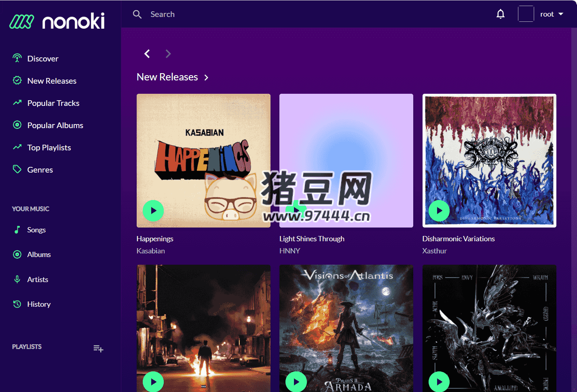This screenshot has height=392, width=577.
Task: Switch to the New Releases sidebar section
Action: click(52, 80)
